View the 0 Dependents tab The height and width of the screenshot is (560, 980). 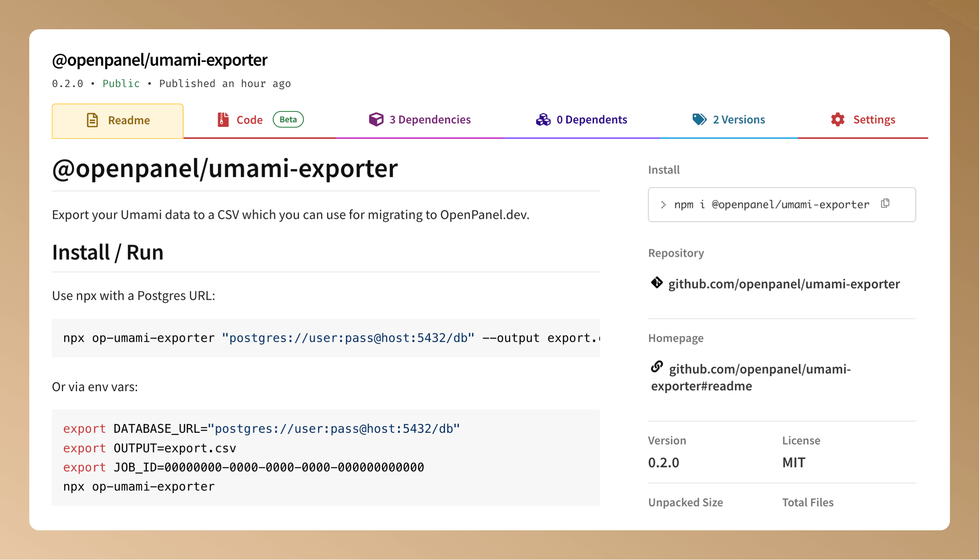(x=592, y=120)
